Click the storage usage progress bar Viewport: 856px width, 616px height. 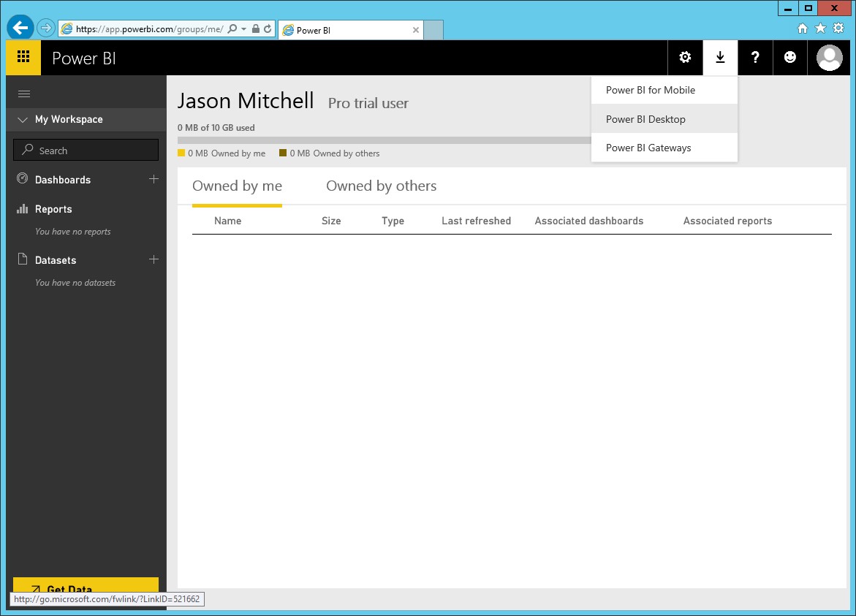point(384,140)
